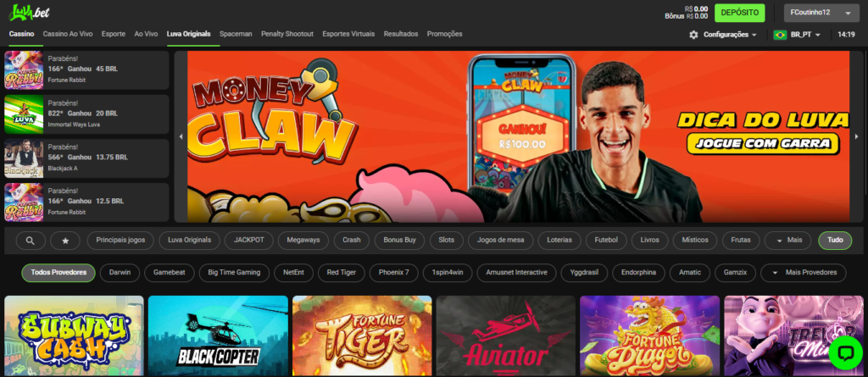868x377 pixels.
Task: Expand the Mais categories dropdown
Action: point(787,241)
